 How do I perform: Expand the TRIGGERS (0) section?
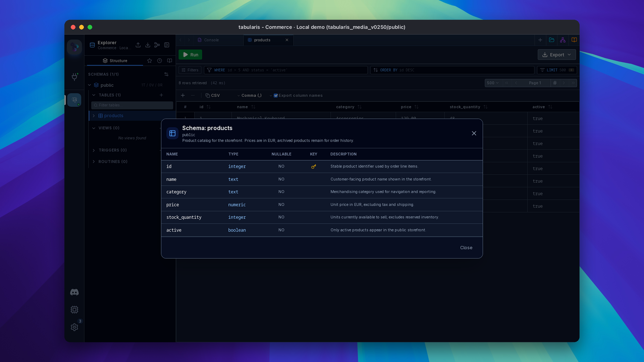click(x=94, y=150)
